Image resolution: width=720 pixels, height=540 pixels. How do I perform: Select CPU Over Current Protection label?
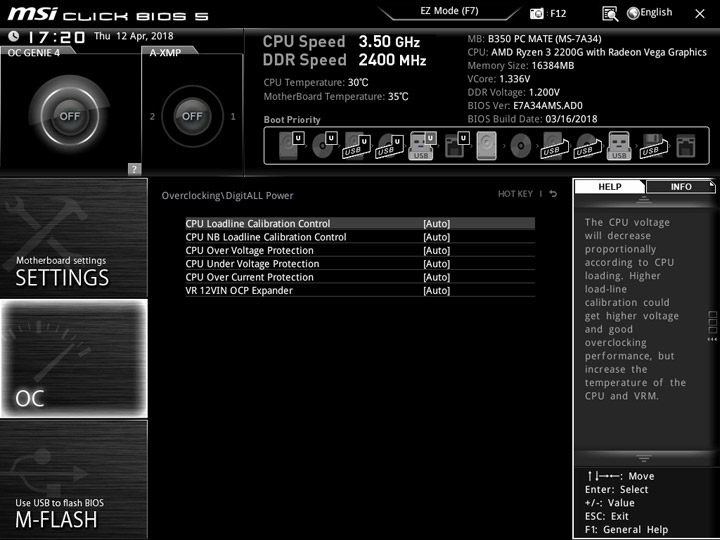[249, 277]
